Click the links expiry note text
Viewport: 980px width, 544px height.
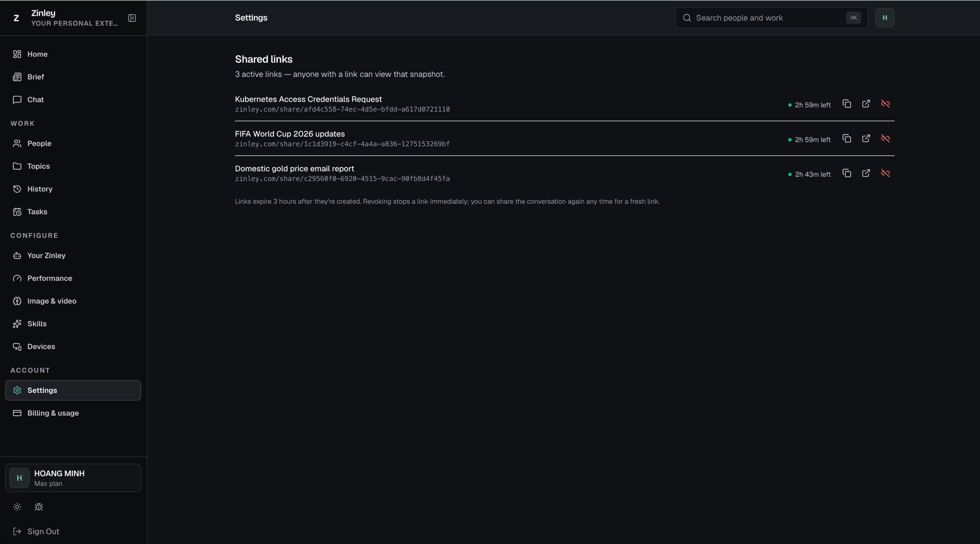[447, 202]
